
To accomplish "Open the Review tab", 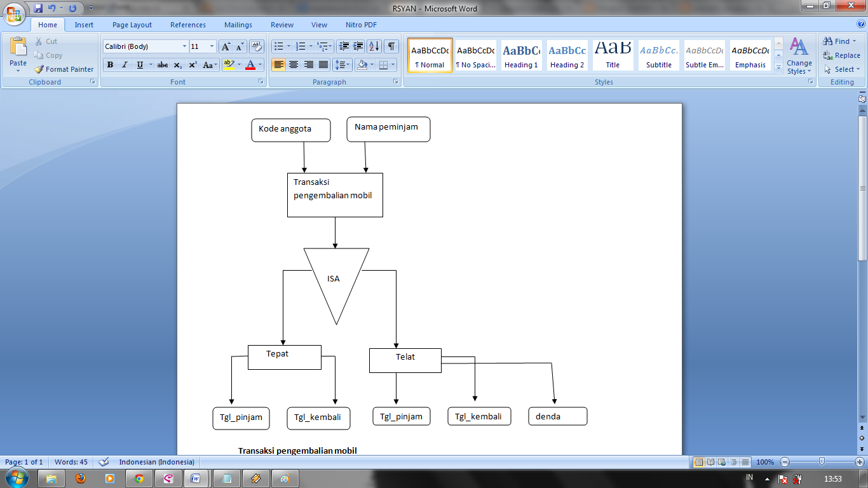I will pyautogui.click(x=282, y=25).
